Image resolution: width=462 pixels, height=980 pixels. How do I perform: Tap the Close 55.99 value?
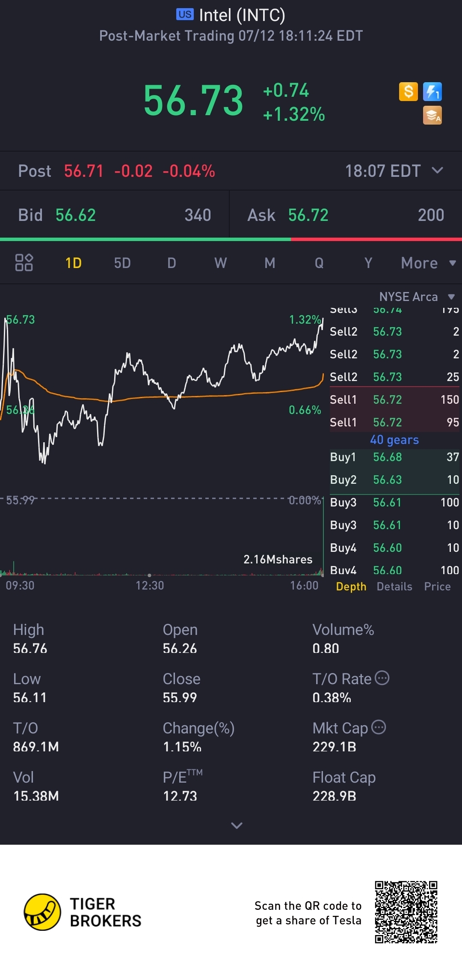point(180,697)
